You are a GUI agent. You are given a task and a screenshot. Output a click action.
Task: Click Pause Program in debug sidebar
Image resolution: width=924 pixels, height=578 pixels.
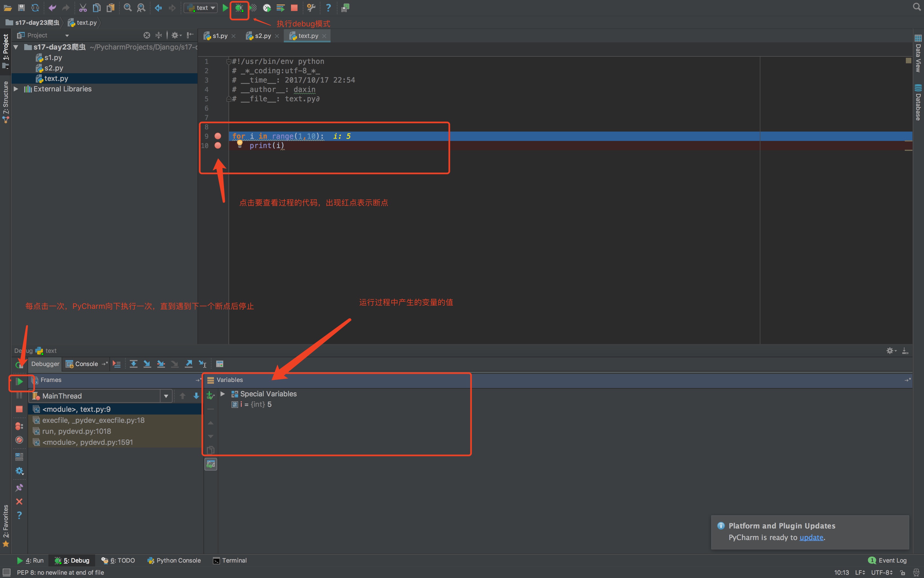click(x=19, y=395)
